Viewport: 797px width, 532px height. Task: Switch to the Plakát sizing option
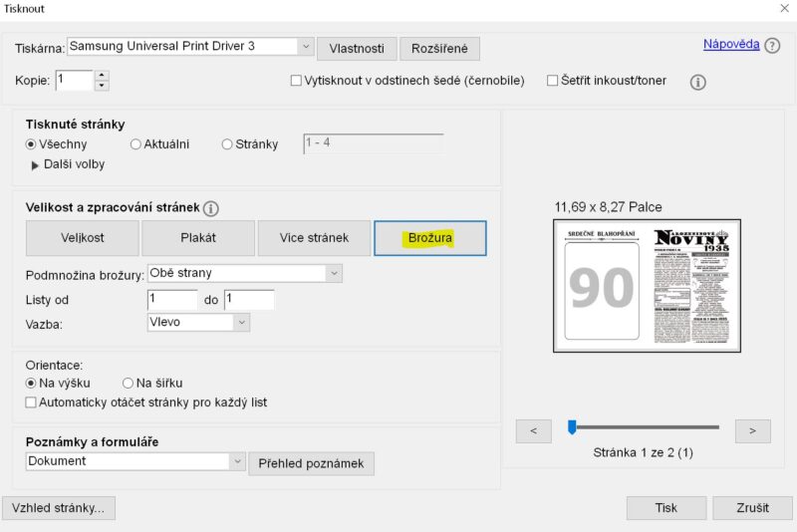click(198, 238)
